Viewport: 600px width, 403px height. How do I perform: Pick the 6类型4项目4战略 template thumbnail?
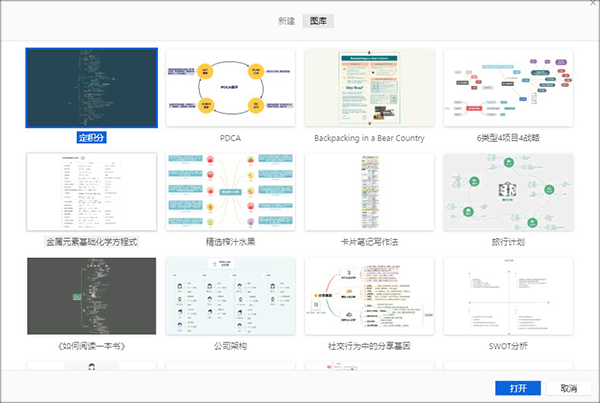tap(508, 88)
